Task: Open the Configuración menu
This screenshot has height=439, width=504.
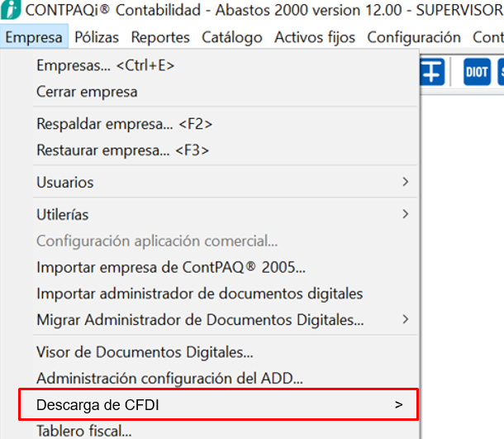Action: pos(414,37)
